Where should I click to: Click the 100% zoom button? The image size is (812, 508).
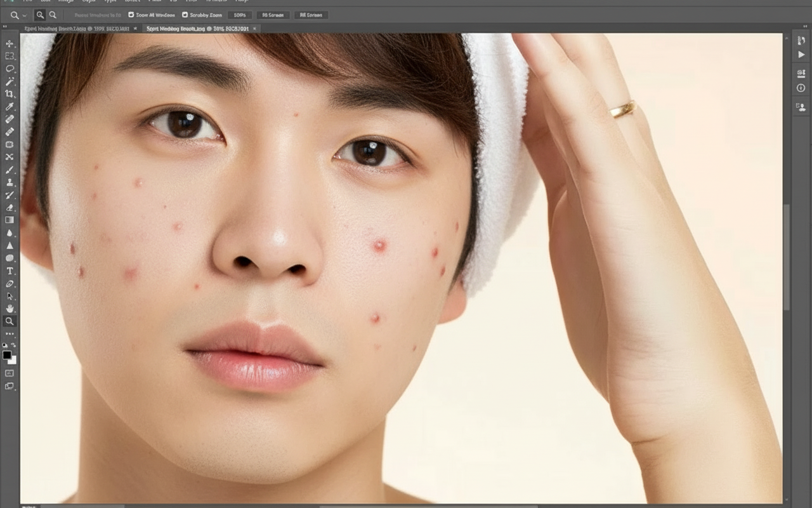(239, 15)
